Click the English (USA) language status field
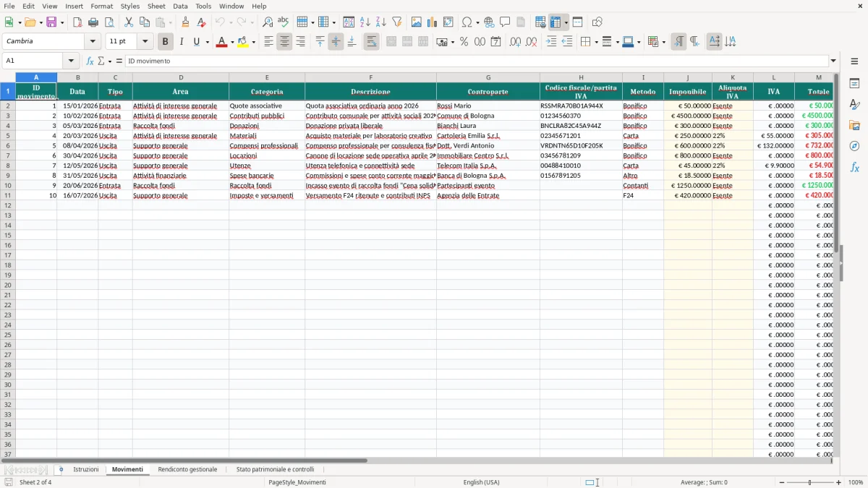The width and height of the screenshot is (868, 488). [x=481, y=482]
